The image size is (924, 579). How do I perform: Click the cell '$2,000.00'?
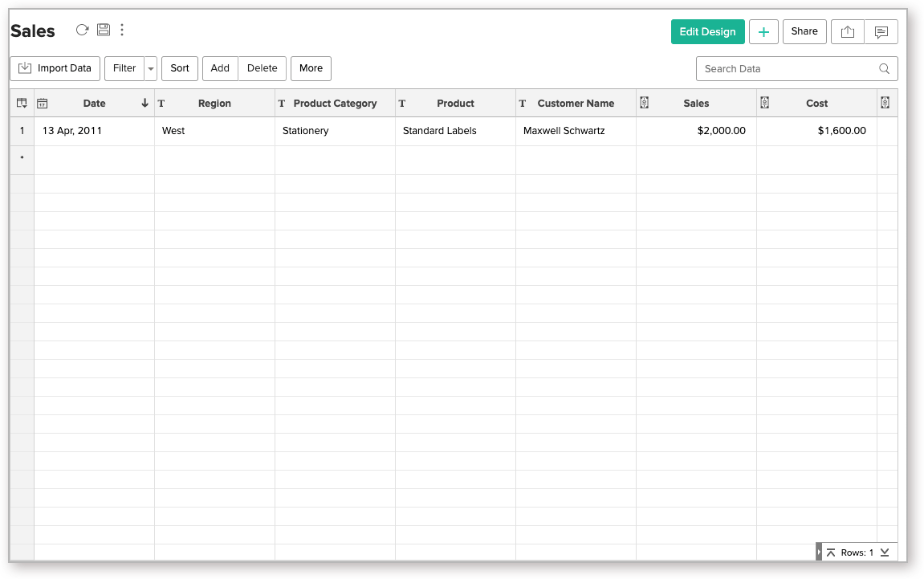tap(696, 131)
